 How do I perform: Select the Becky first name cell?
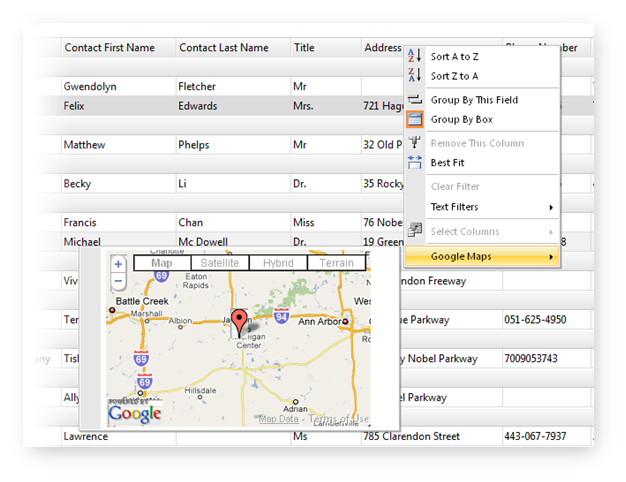[x=119, y=183]
